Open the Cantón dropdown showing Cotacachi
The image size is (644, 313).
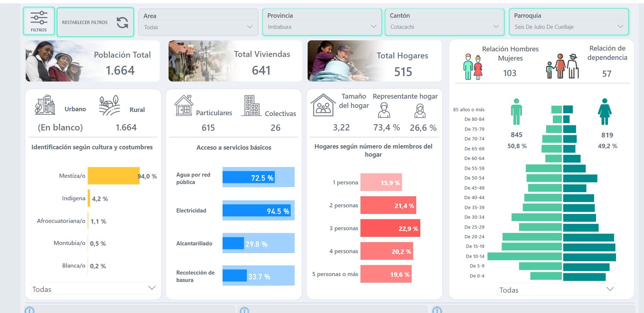444,27
